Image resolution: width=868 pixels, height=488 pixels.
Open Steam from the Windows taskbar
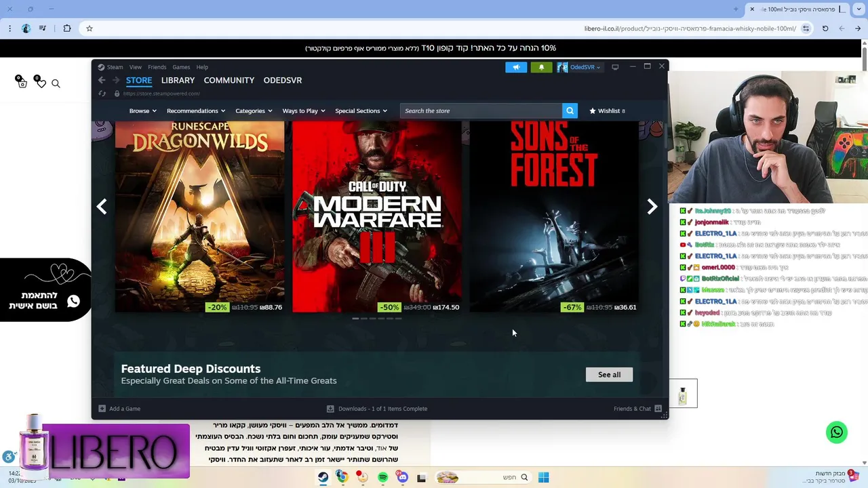tap(323, 477)
